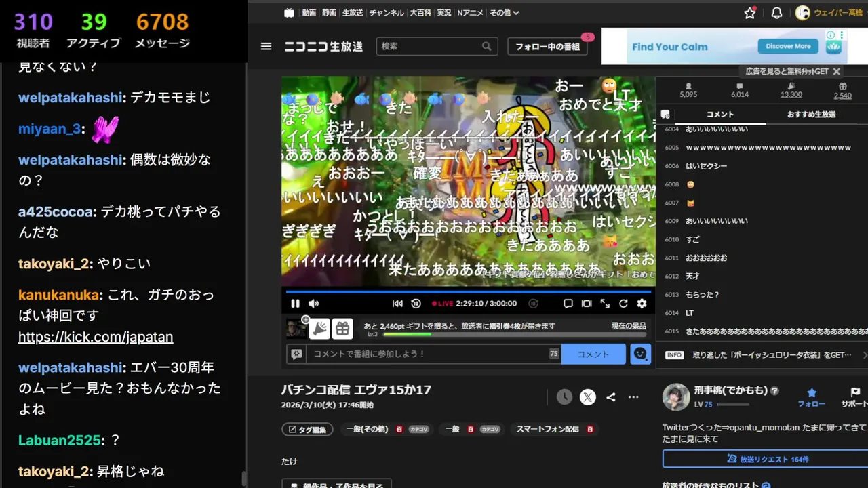Mute the player volume speaker icon
Screen dimensions: 868x488
[314, 304]
